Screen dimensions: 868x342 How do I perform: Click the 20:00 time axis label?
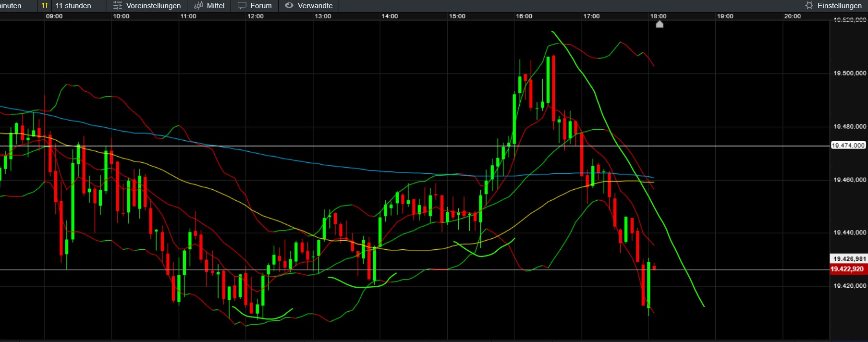pyautogui.click(x=793, y=16)
